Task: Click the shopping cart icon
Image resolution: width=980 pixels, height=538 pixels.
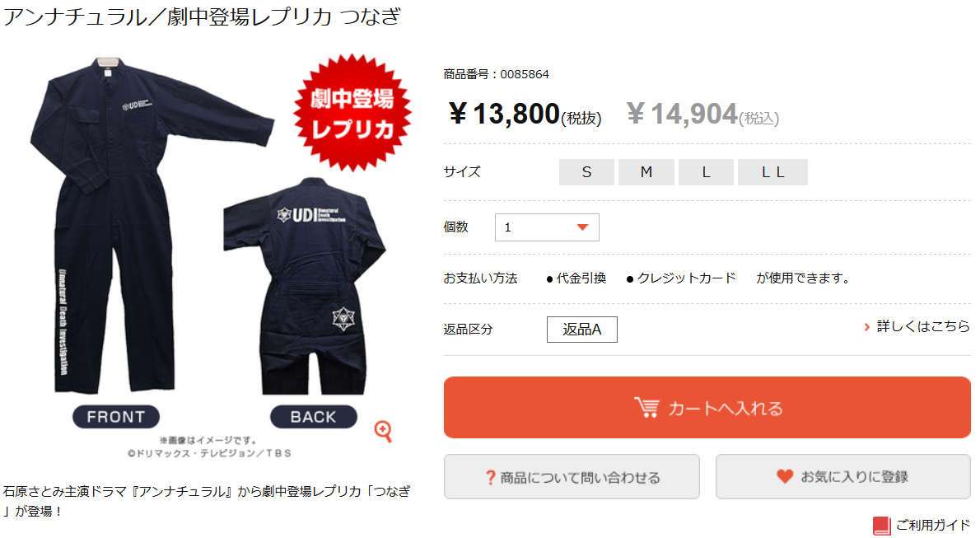Action: pos(646,407)
